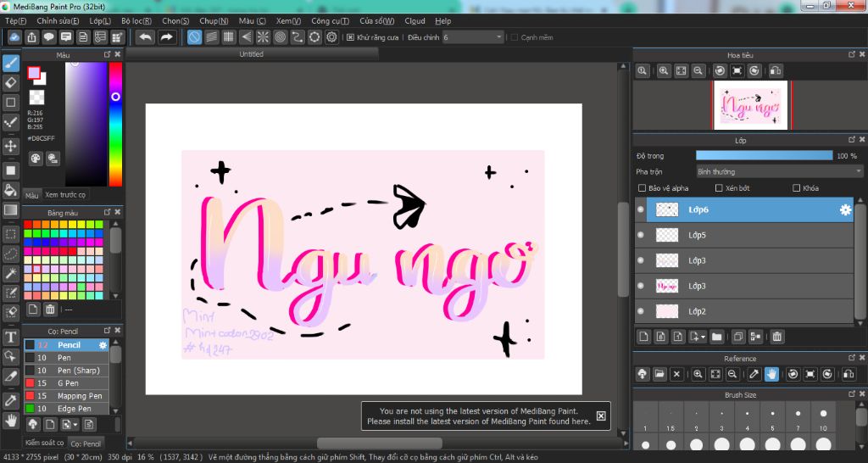Viewport: 868px width, 463px height.
Task: Select the Eraser tool
Action: coord(10,82)
